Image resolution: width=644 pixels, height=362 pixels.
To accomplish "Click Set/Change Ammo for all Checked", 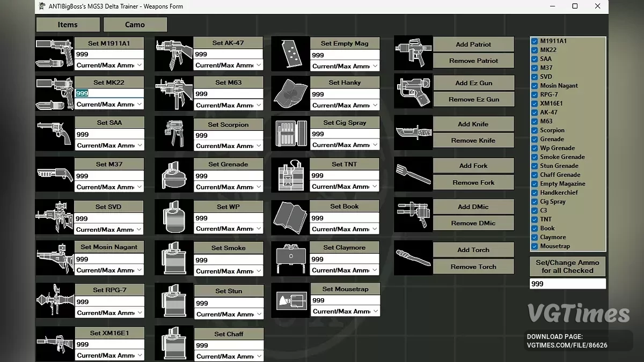I will [567, 267].
